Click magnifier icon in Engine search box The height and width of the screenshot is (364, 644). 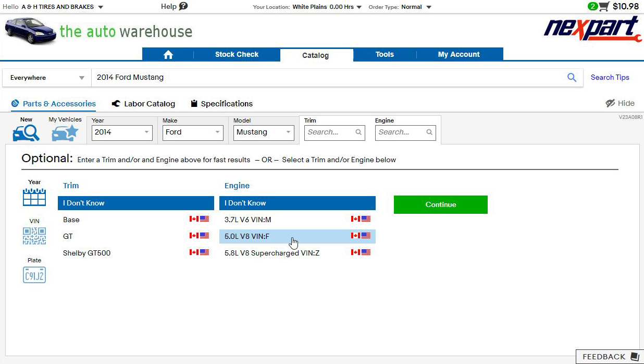click(429, 132)
